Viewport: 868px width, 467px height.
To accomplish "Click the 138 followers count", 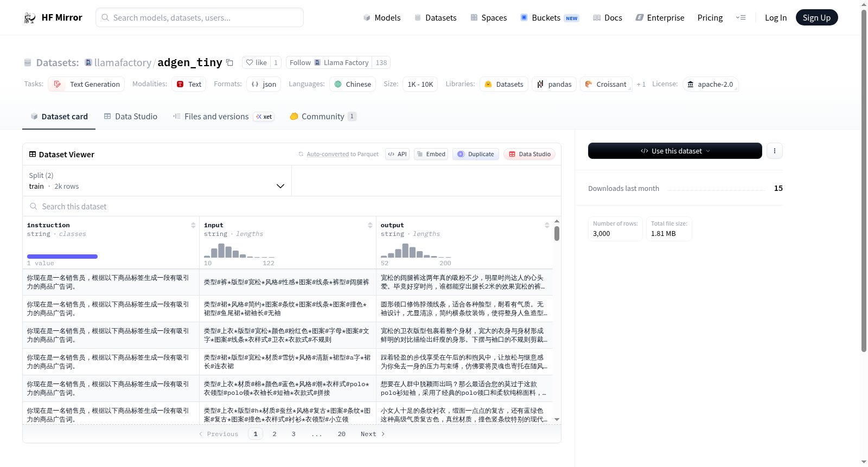I will click(381, 62).
